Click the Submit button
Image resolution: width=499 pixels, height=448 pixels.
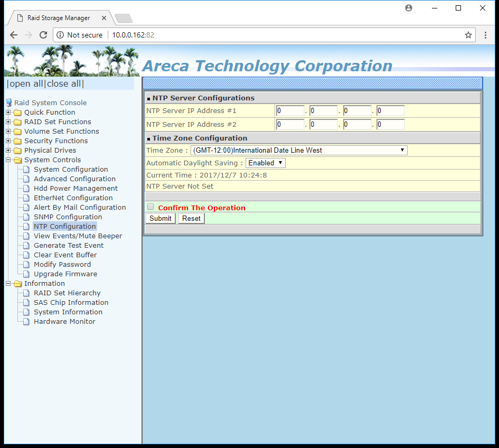(161, 218)
